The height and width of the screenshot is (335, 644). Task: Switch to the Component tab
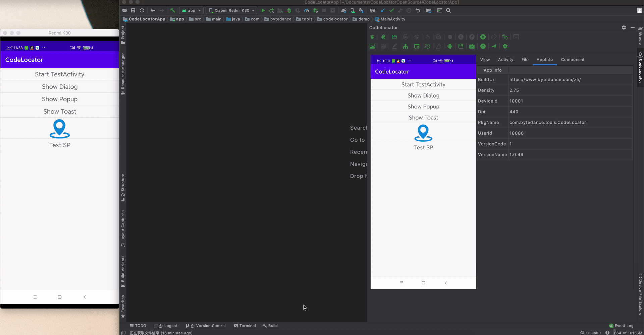click(x=573, y=60)
